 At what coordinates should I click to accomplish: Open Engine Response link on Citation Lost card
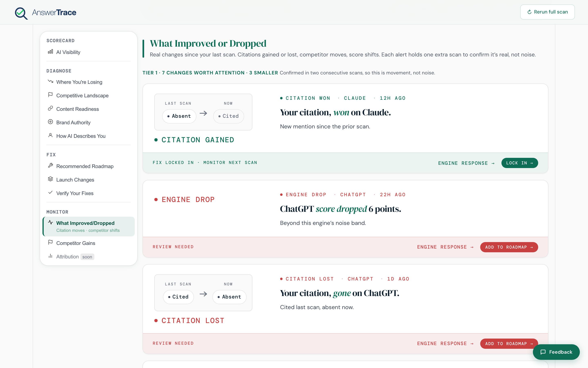point(445,343)
